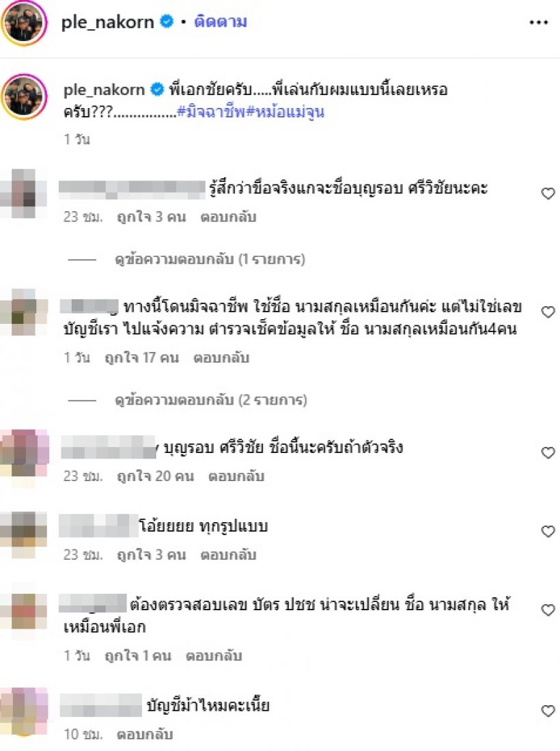The width and height of the screenshot is (560, 751).
Task: View the 17 likes list
Action: [141, 358]
